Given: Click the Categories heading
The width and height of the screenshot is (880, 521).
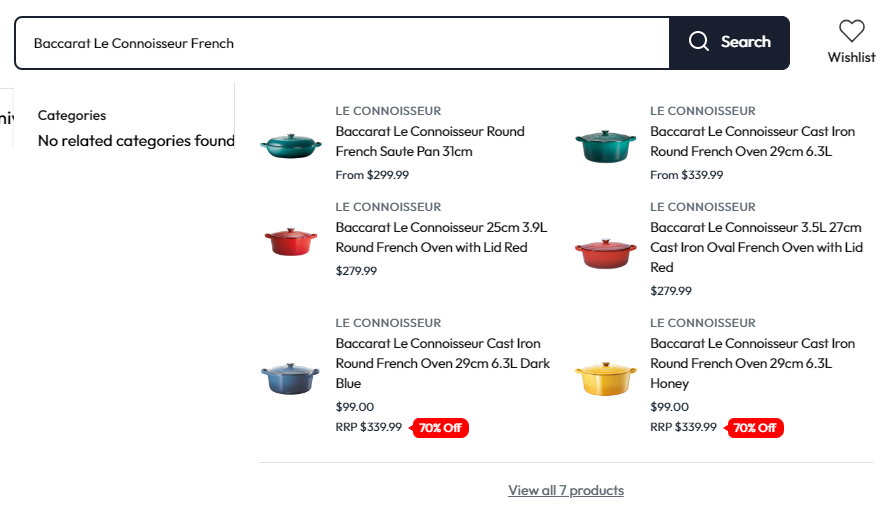Looking at the screenshot, I should [x=72, y=115].
